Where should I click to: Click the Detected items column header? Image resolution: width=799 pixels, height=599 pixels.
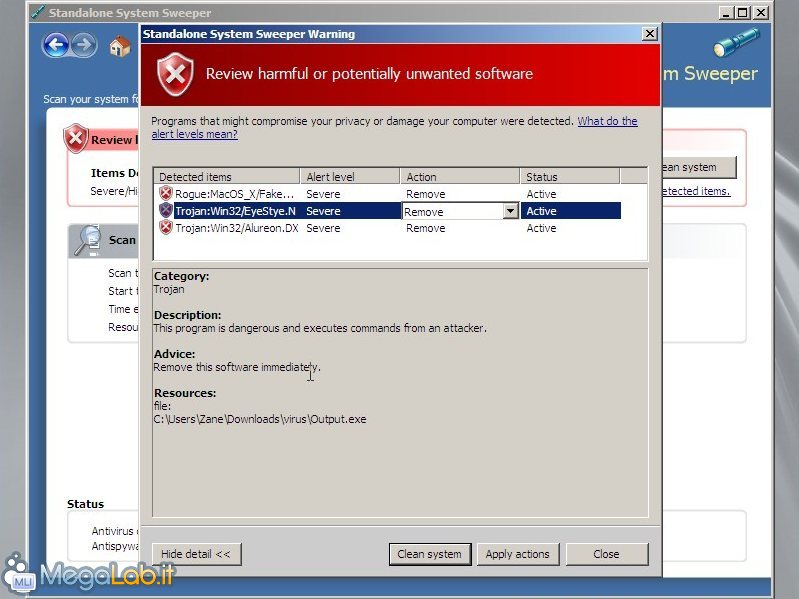[227, 176]
